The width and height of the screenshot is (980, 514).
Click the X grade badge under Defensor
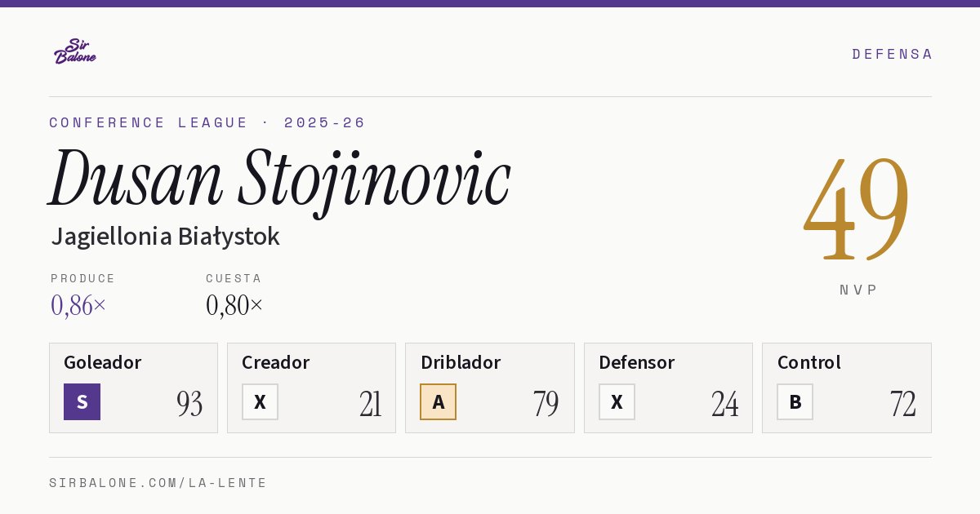click(x=617, y=401)
